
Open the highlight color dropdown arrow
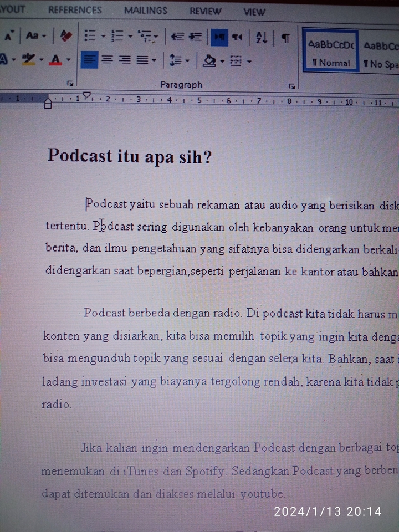pos(42,60)
